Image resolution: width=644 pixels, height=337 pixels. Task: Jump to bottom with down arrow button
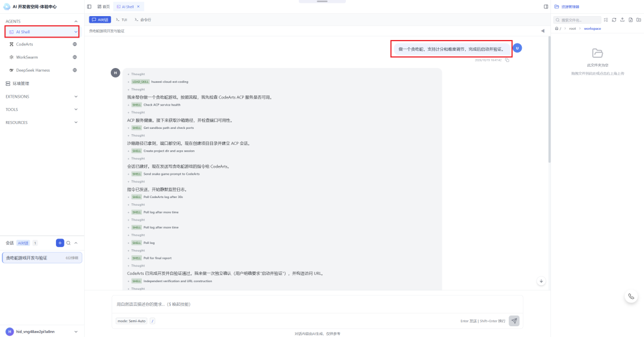point(541,281)
